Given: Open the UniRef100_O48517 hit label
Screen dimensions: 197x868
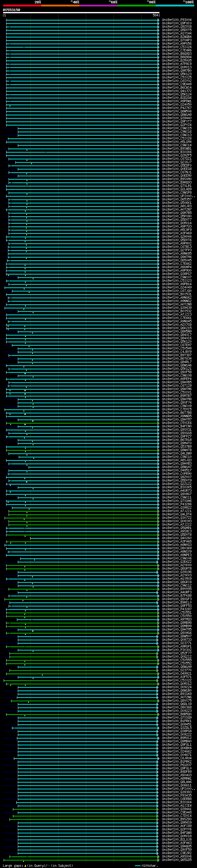Looking at the screenshot, I should click(x=177, y=470).
